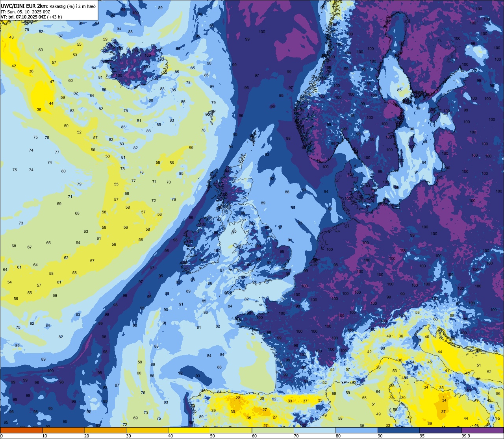Pick the purple above-99.9 legend segment
504x439 pixels.
482,430
